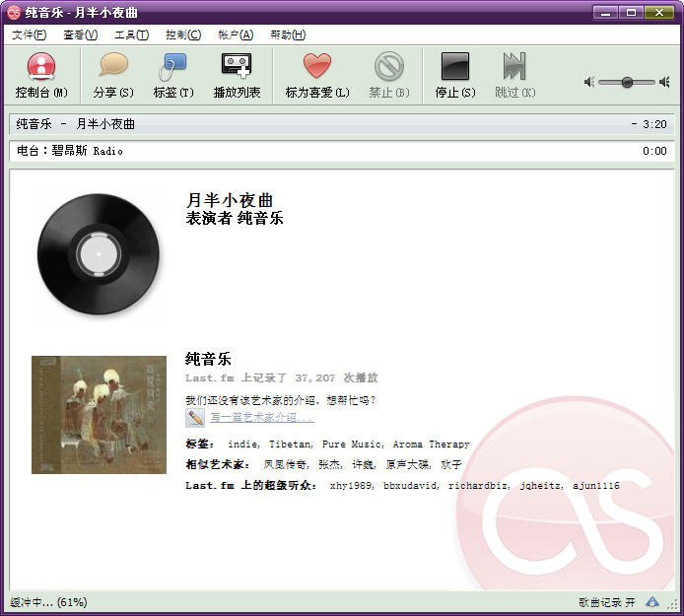The image size is (684, 616).
Task: Open similar artist 凤凰传奇
Action: click(x=286, y=464)
